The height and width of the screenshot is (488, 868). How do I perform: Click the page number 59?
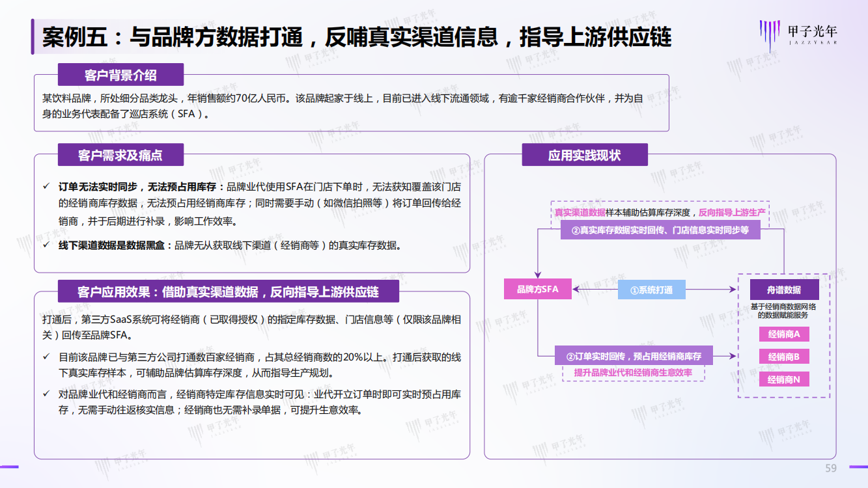click(831, 468)
